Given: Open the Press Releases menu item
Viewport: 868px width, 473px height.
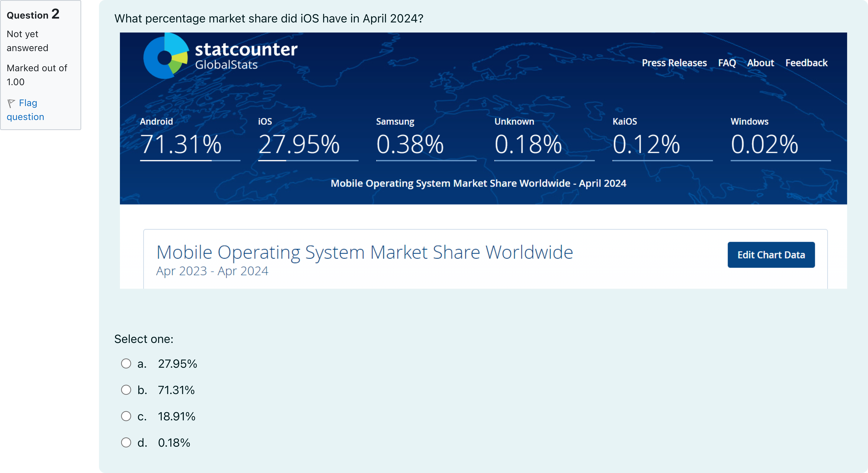Looking at the screenshot, I should [x=674, y=63].
